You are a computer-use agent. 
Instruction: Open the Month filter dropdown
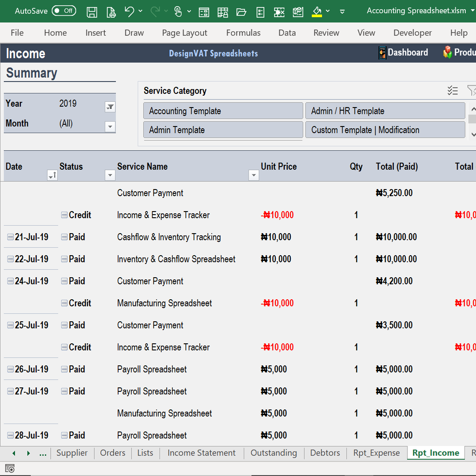110,126
